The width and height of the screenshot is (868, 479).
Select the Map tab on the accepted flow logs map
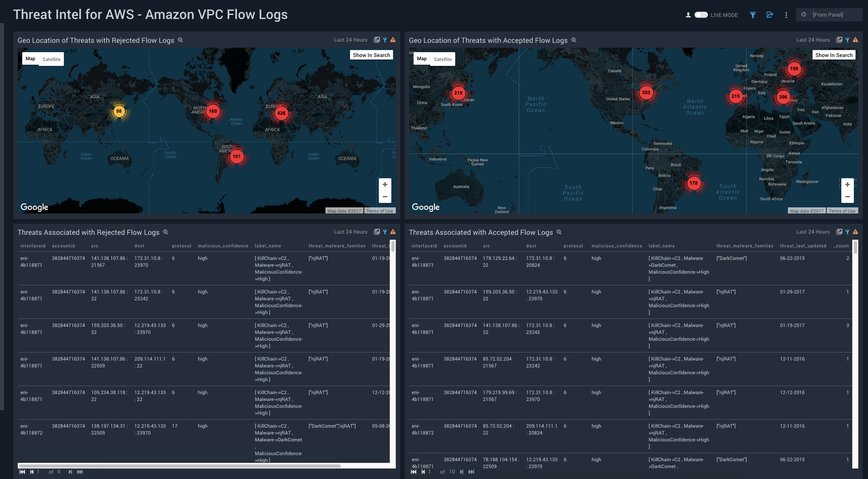point(421,59)
